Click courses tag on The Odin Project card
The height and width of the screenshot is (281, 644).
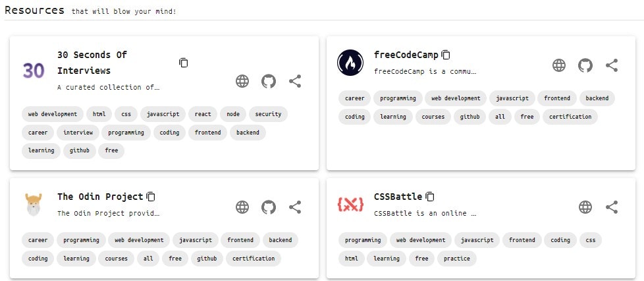(x=117, y=259)
